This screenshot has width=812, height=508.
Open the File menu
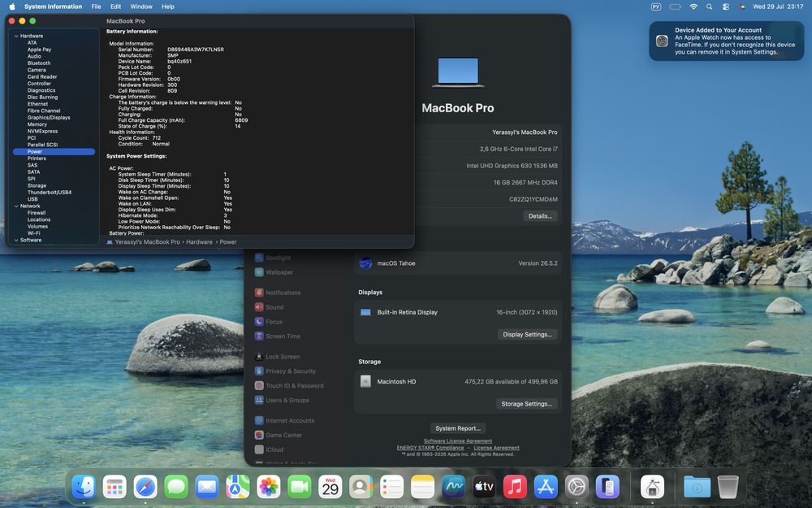coord(96,7)
